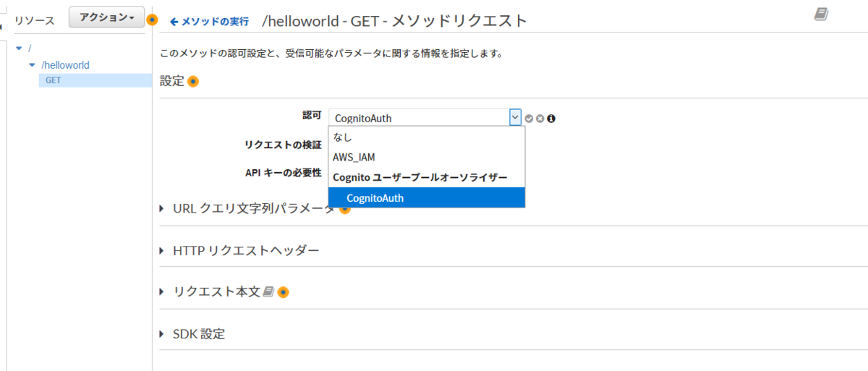
Task: Click the orange hint dot after リクエスト本文
Action: point(284,292)
